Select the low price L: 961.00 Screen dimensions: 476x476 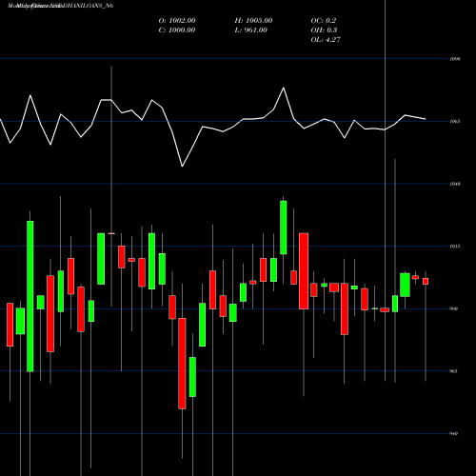click(250, 30)
